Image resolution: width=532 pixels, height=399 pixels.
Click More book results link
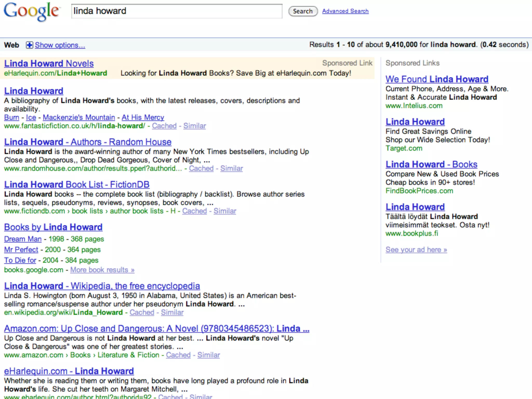tap(102, 270)
